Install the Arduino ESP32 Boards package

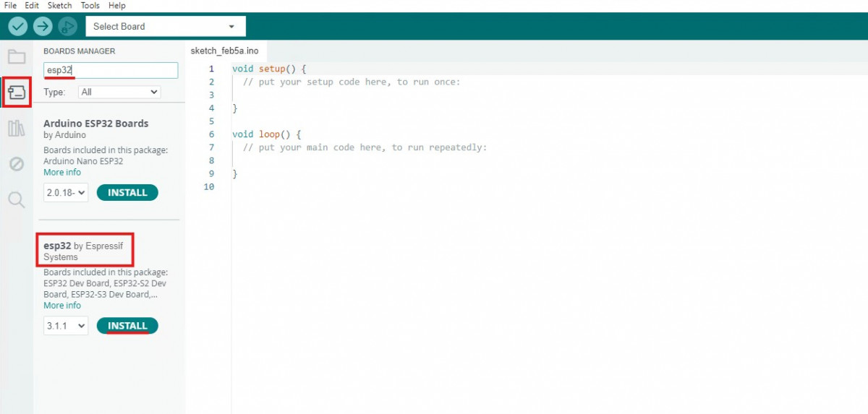(127, 193)
